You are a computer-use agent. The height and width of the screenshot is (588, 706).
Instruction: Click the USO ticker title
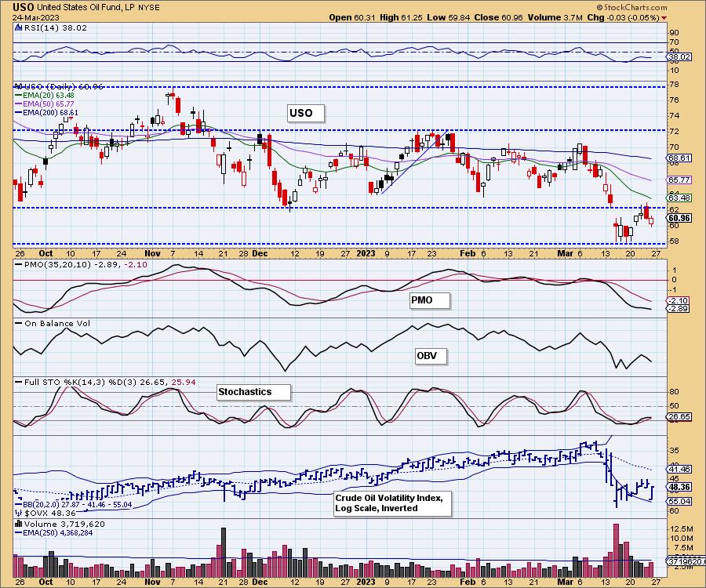click(23, 7)
